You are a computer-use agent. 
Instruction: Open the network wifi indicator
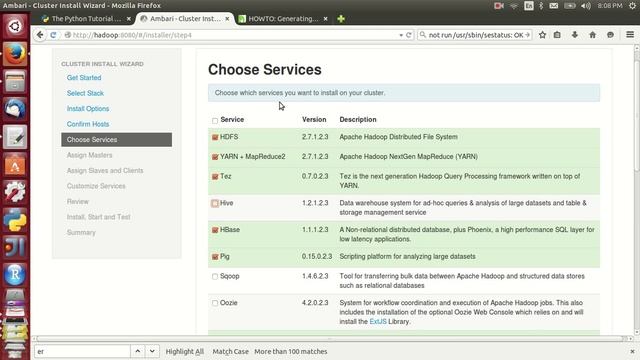point(514,6)
